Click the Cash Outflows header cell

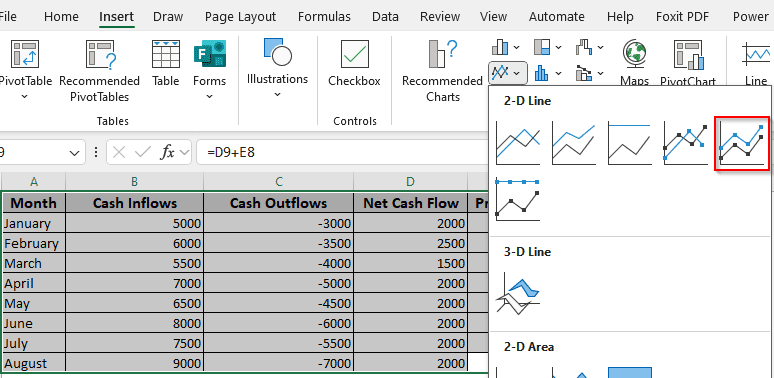[278, 203]
